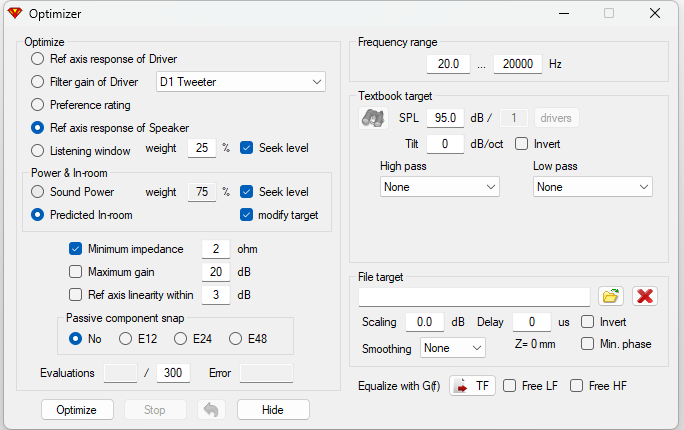This screenshot has height=430, width=684.
Task: Toggle File target Invert checkbox
Action: coord(588,322)
